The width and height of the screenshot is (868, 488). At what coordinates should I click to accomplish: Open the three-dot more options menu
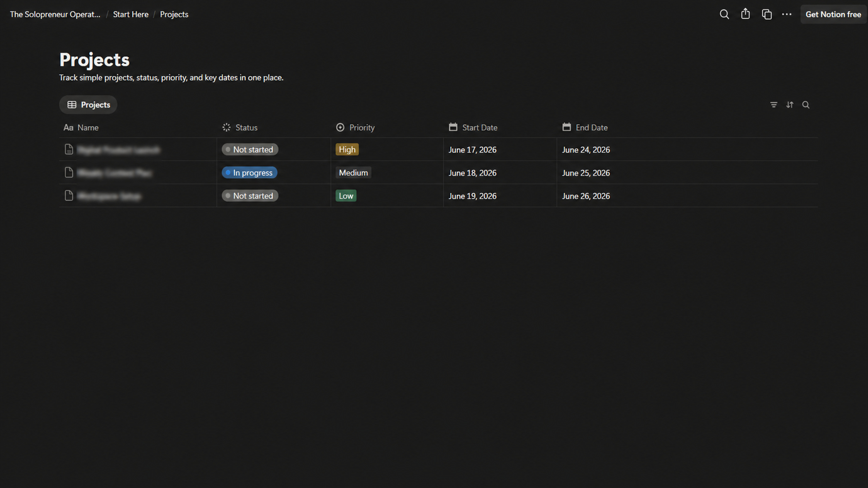pyautogui.click(x=787, y=14)
